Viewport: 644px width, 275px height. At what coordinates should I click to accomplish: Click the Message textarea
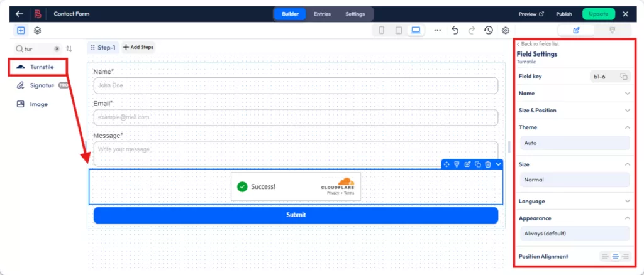pos(296,154)
